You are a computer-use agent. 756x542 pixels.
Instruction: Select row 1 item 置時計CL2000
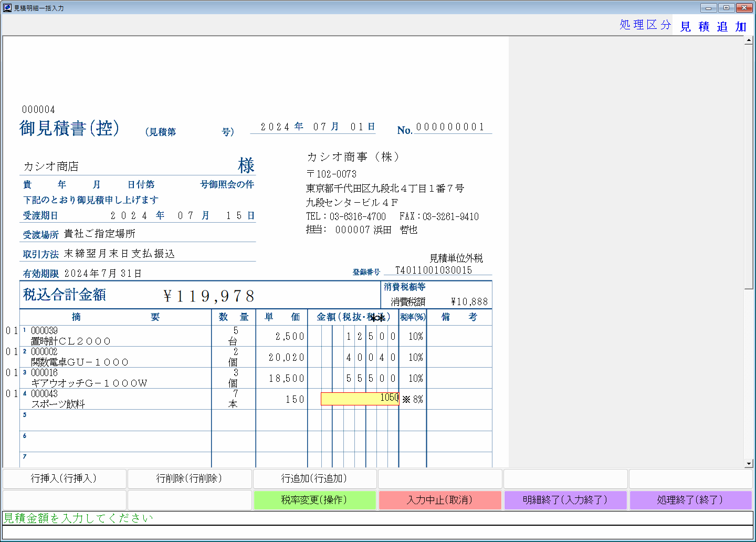pos(71,341)
